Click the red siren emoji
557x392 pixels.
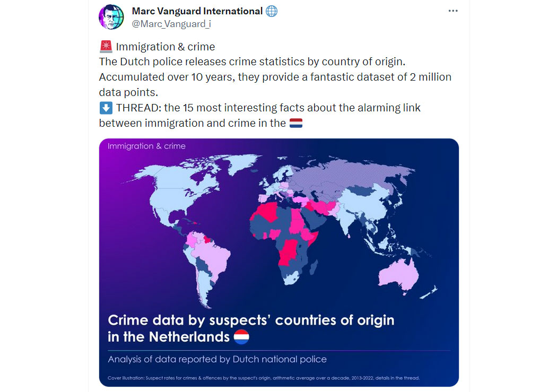[106, 47]
